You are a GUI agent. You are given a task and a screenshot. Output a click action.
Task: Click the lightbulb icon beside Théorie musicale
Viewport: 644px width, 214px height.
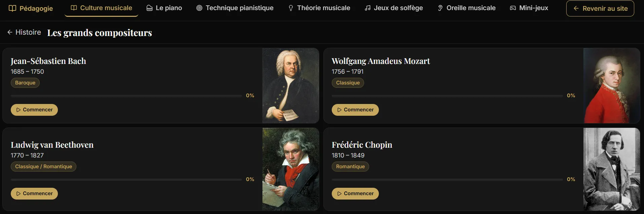pyautogui.click(x=290, y=8)
